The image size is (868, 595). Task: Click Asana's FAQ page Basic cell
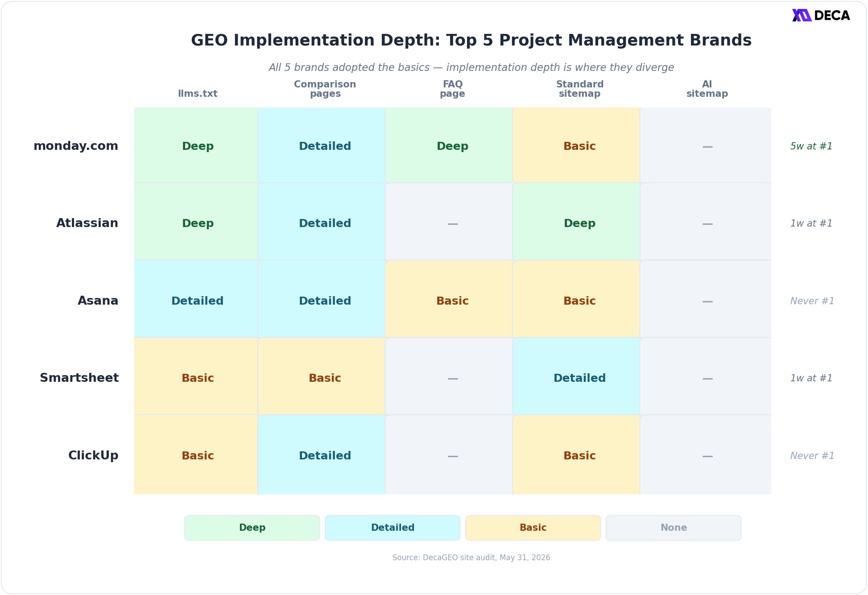(x=449, y=299)
